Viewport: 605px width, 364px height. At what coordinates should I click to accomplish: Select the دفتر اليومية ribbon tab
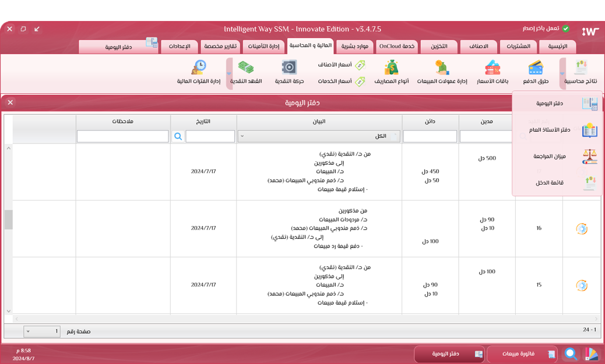pos(119,47)
